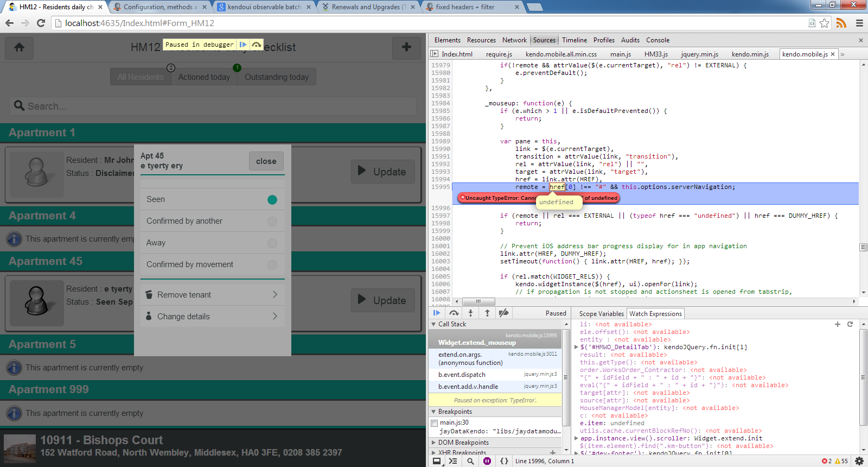Collapse the Call Stack section
Image resolution: width=868 pixels, height=467 pixels.
(x=434, y=324)
